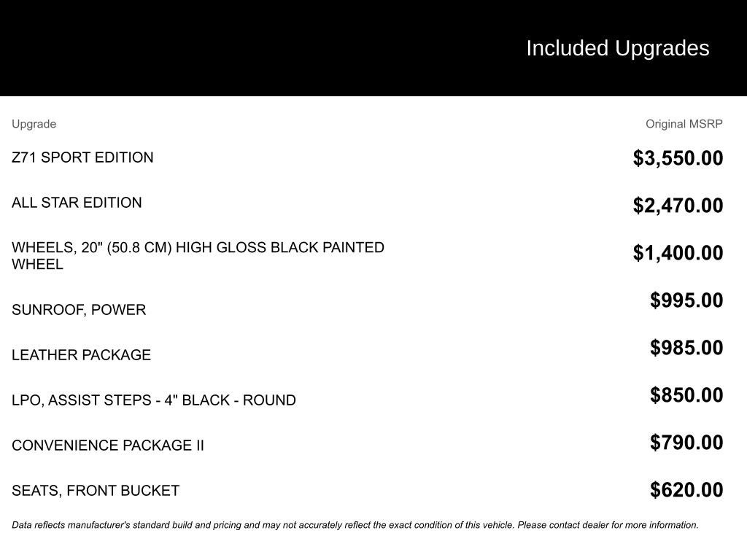
Task: Click the $3,550.00 price
Action: 678,158
